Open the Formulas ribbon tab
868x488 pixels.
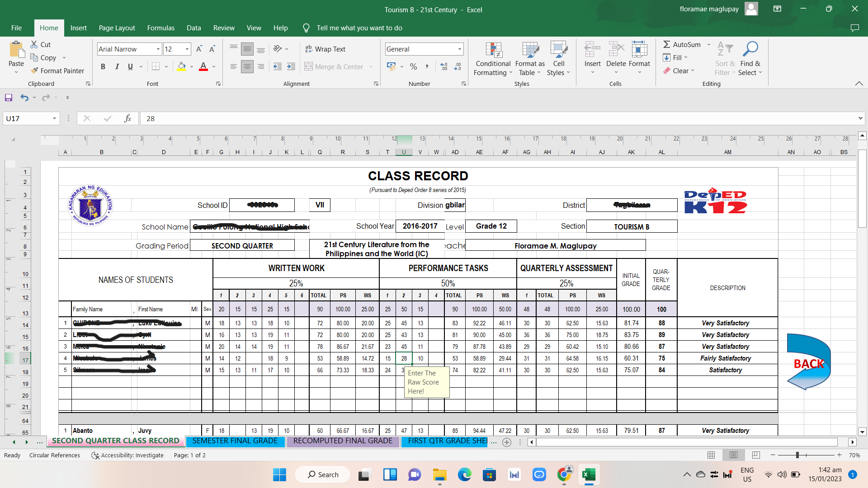point(160,28)
